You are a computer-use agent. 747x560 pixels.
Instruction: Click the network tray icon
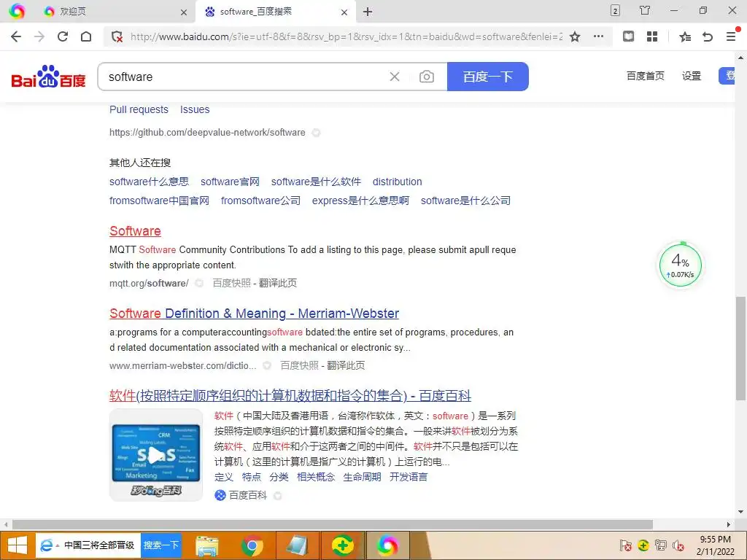click(660, 545)
